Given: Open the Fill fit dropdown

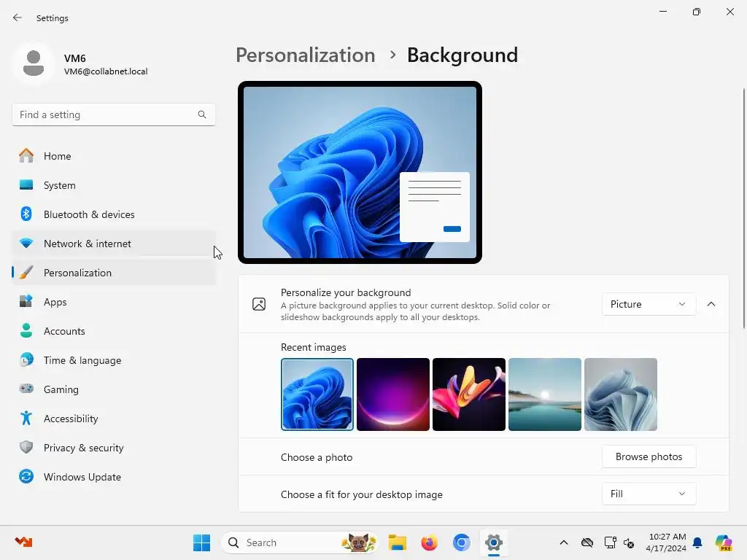Looking at the screenshot, I should (x=649, y=494).
